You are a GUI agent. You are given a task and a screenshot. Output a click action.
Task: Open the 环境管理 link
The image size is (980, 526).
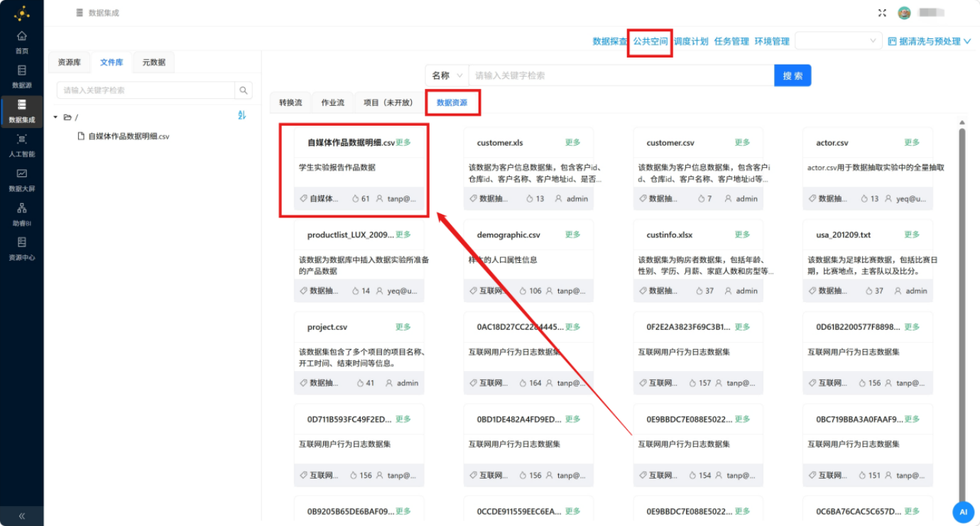[x=772, y=42]
